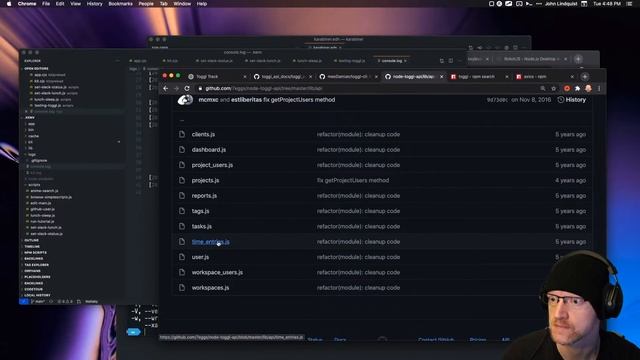This screenshot has width=640, height=360.
Task: Click commit message in the projects.js row
Action: (353, 180)
